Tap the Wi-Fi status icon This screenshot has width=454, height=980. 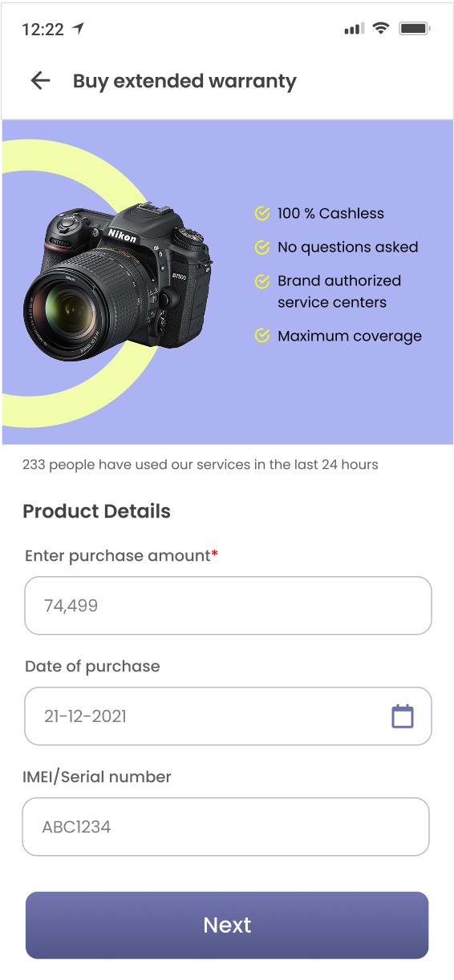[381, 29]
